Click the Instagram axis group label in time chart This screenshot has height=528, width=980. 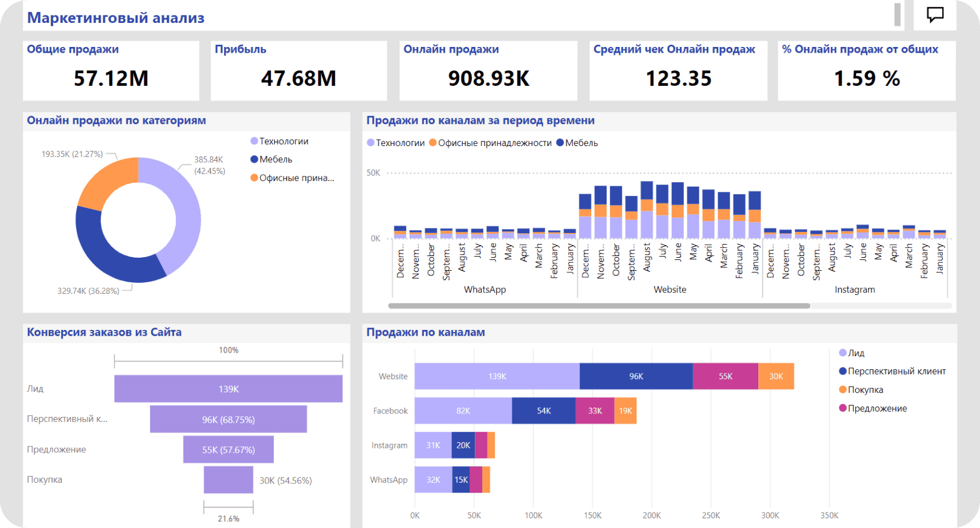click(x=855, y=290)
